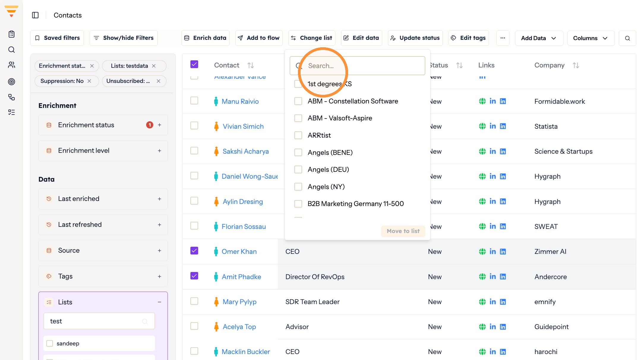Open the search icon in left sidebar

[12, 50]
